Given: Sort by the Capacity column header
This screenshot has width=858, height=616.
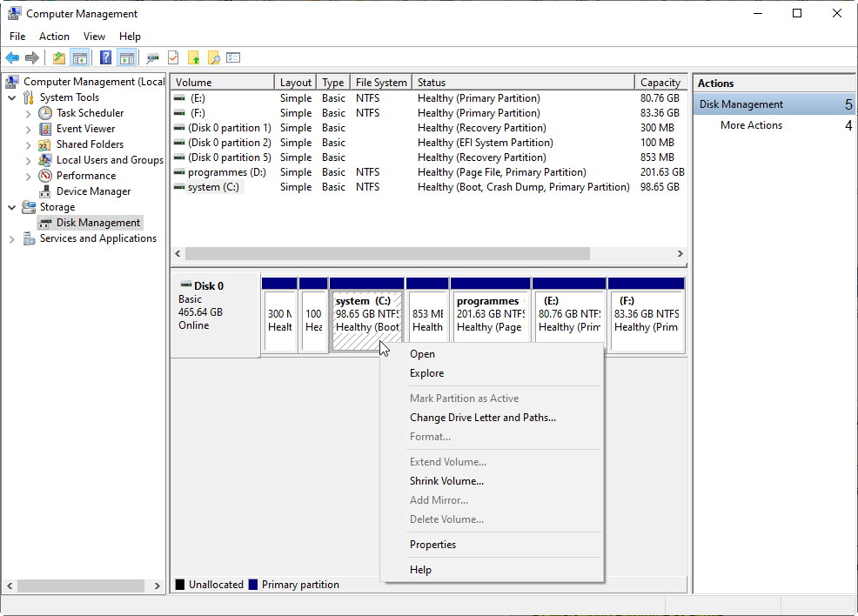Looking at the screenshot, I should click(660, 82).
